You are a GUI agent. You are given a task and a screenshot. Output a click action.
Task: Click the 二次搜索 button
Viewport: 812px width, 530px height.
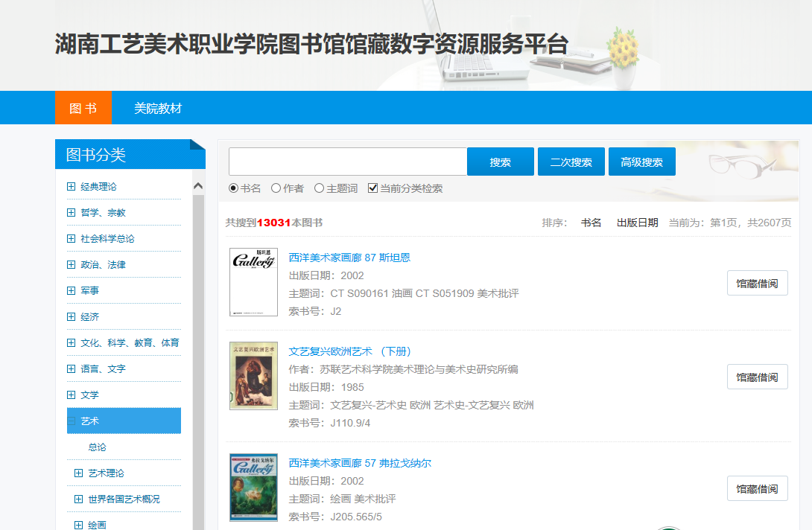571,162
